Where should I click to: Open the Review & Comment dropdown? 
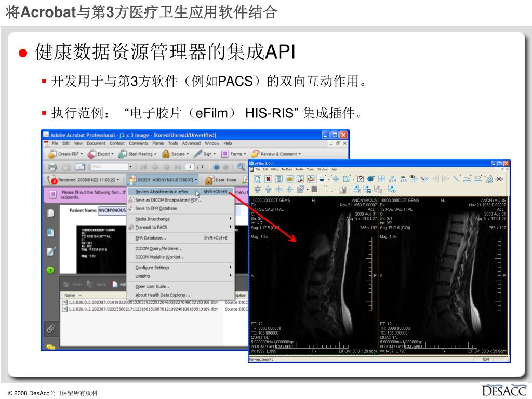[276, 154]
